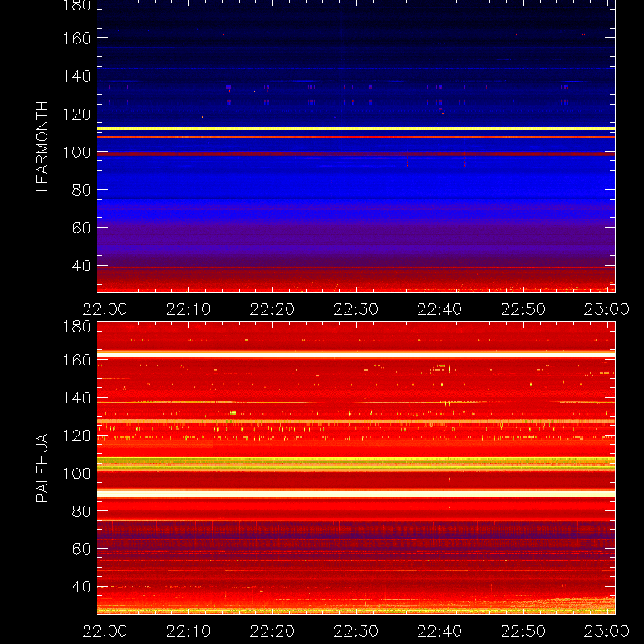
Task: Click the 23:00 time label under the Palehua plot
Action: [x=607, y=631]
